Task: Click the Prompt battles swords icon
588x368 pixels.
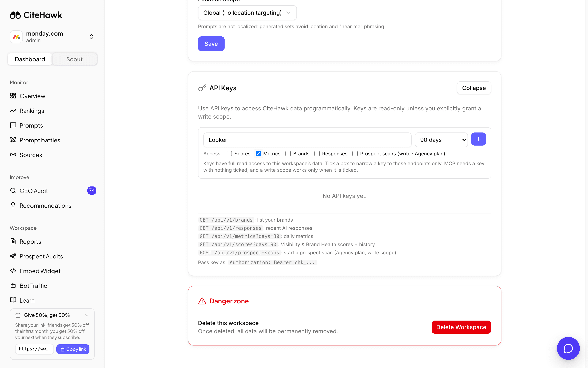Action: pos(13,140)
